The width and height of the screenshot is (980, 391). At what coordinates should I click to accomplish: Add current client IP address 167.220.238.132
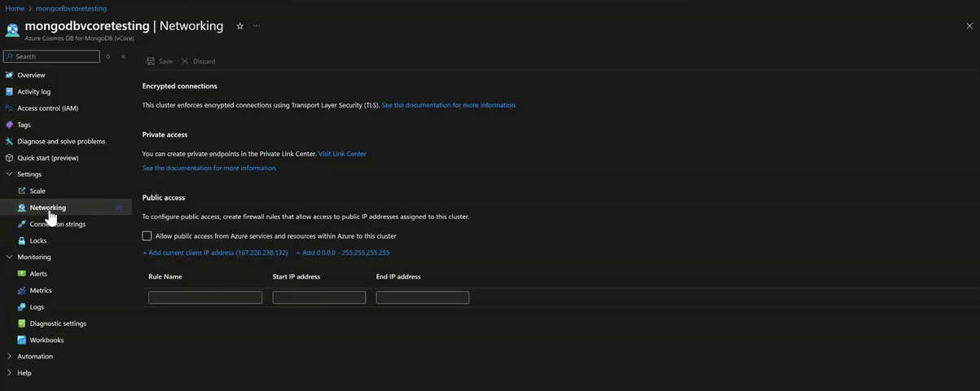coord(215,253)
